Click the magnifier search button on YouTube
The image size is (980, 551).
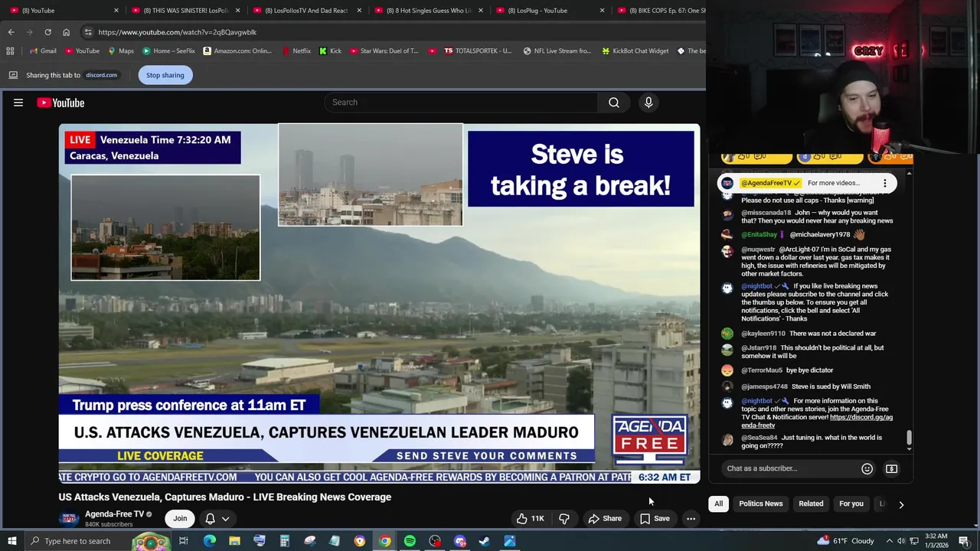point(614,103)
